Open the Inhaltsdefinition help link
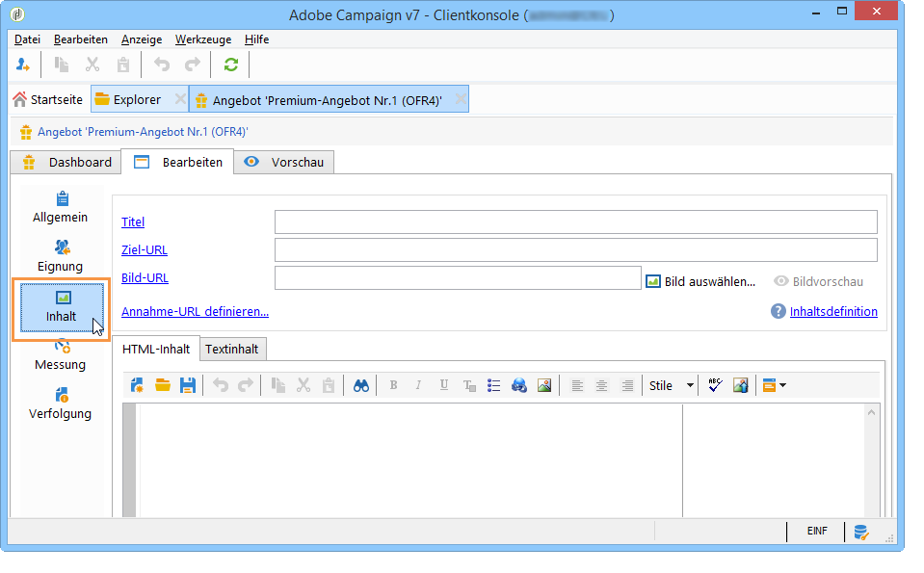Viewport: 924px width, 573px height. click(833, 311)
